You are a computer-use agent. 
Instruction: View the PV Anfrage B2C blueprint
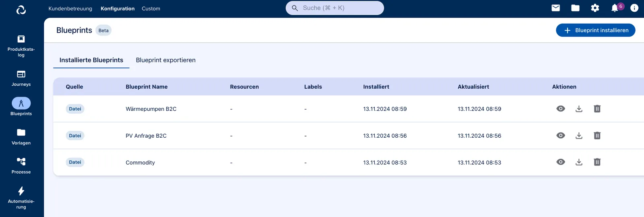click(561, 136)
